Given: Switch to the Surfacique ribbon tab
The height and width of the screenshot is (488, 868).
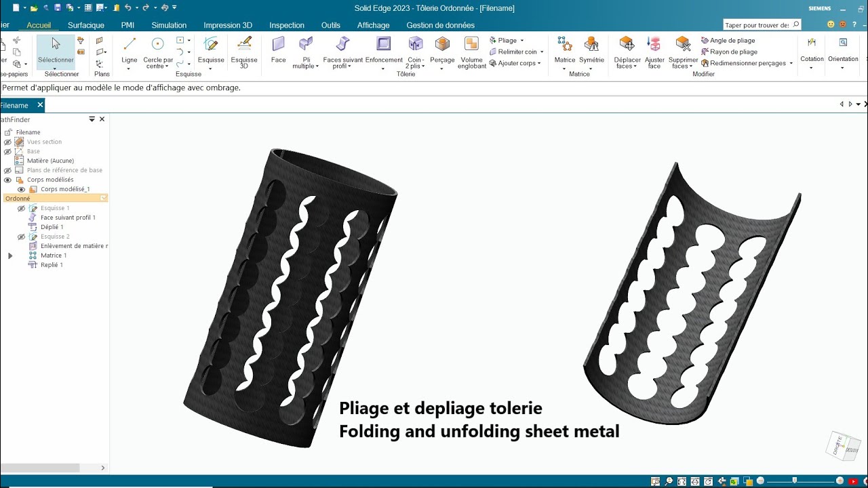Looking at the screenshot, I should (x=86, y=25).
